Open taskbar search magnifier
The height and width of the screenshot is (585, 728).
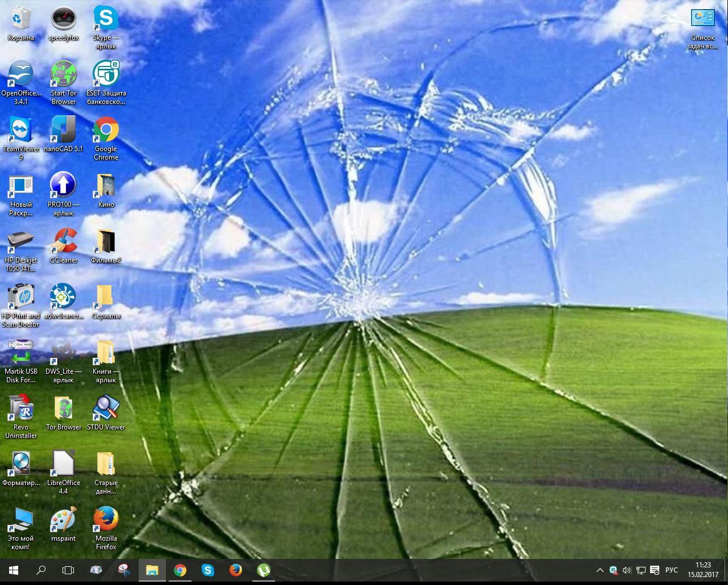tap(41, 570)
